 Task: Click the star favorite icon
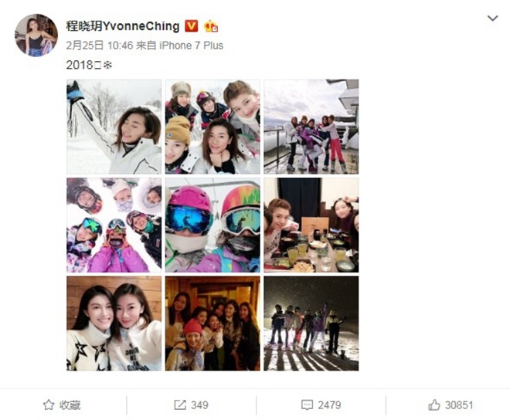[49, 405]
